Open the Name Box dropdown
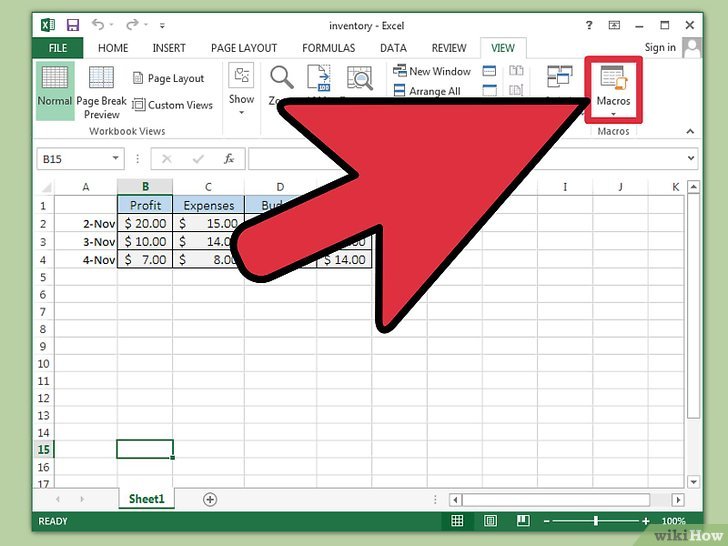Screen dimensions: 728x546 click(115, 159)
